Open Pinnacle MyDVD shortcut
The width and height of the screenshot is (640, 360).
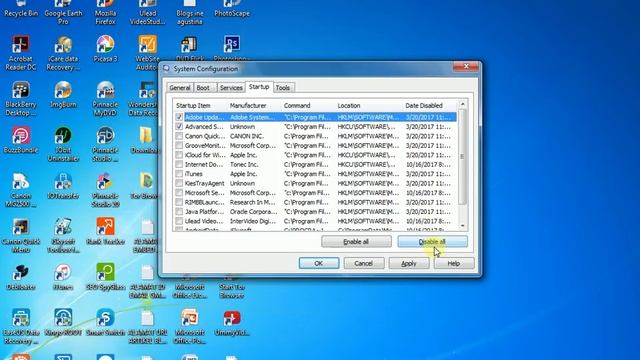pos(105,99)
